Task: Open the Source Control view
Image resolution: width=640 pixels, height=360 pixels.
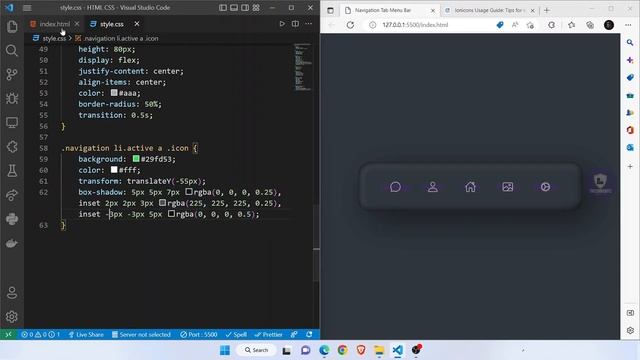Action: tap(12, 74)
